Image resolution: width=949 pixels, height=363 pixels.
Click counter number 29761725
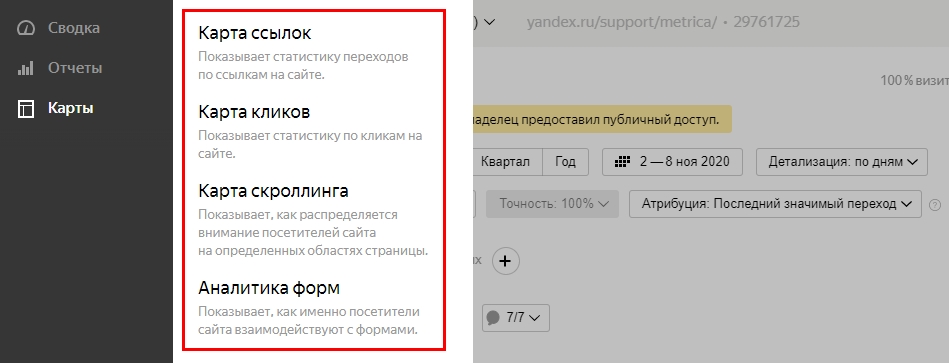pos(767,22)
